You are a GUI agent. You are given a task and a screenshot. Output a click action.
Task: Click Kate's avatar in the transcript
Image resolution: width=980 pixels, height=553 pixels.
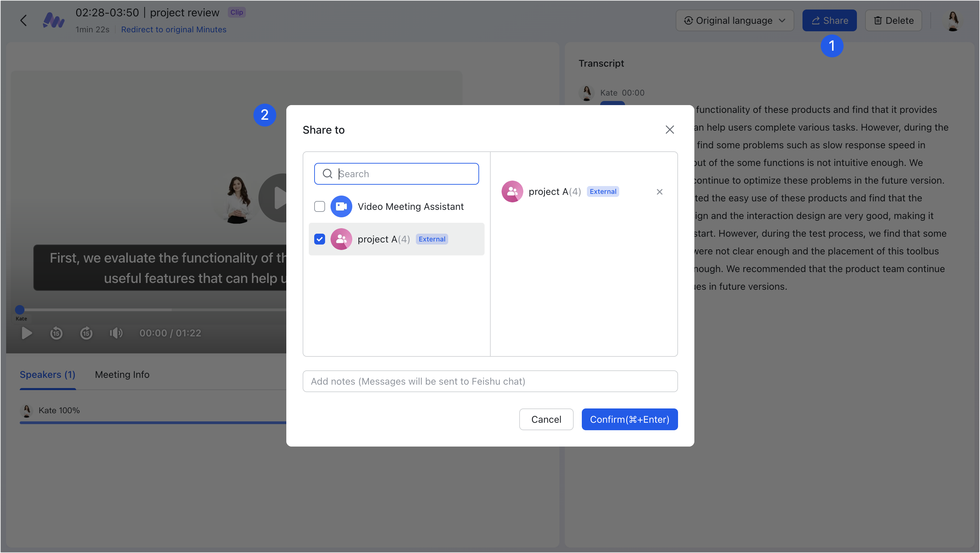point(586,93)
